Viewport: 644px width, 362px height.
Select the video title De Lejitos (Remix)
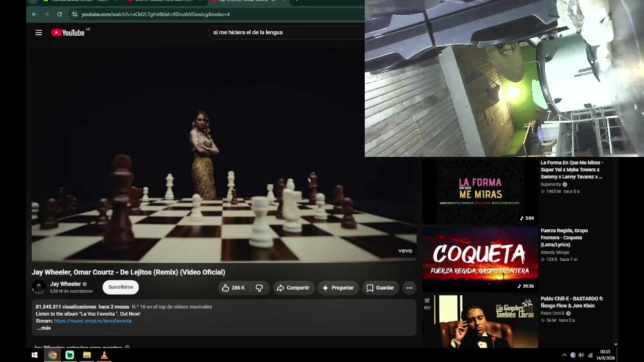point(128,272)
